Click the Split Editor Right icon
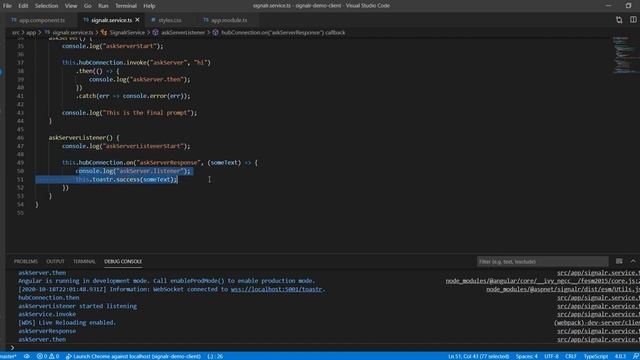Screen dimensions: 640x360 633,20
